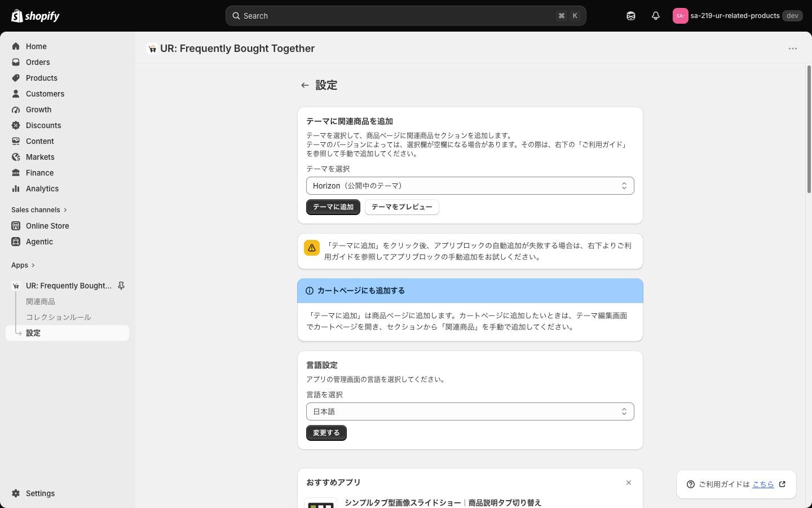812x508 pixels.
Task: Click the info icon in blue banner
Action: tap(310, 291)
